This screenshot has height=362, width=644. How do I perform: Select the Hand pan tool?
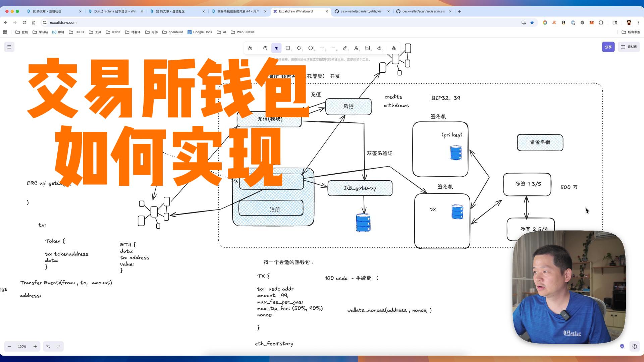point(265,48)
